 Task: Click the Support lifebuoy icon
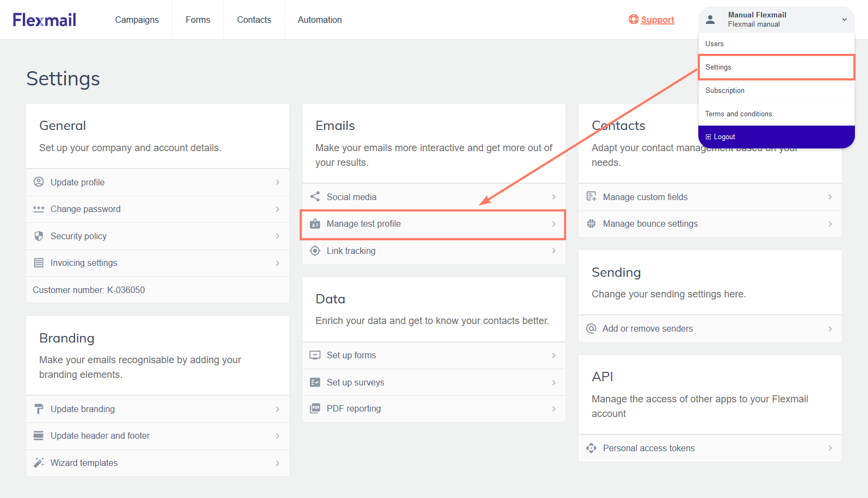point(634,19)
